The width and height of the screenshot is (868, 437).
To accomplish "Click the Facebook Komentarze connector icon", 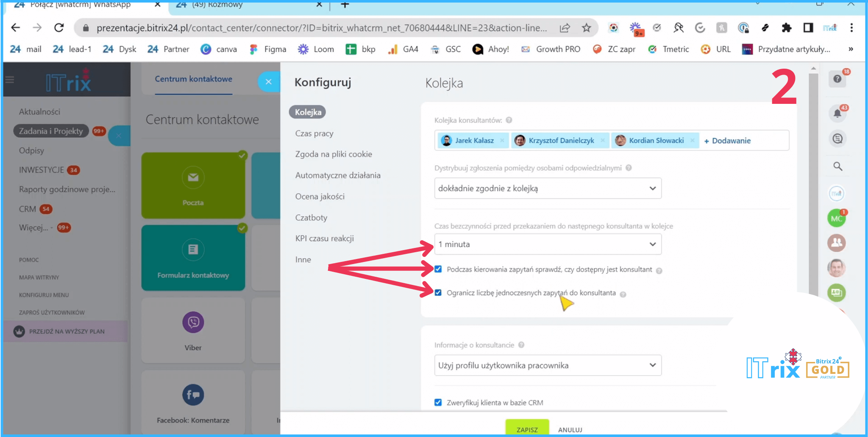I will point(193,395).
